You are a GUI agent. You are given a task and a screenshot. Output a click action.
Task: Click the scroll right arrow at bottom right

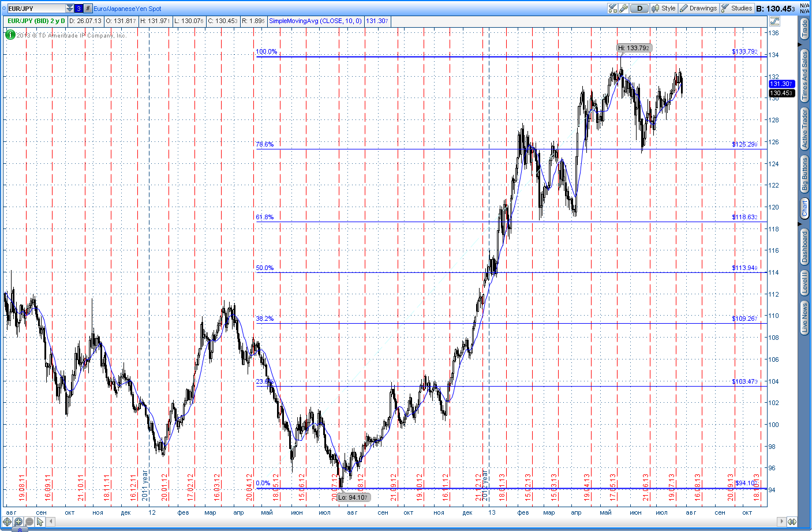click(781, 522)
